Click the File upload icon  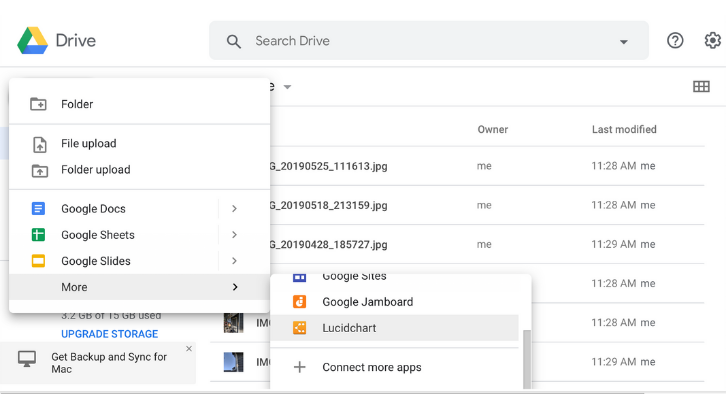(39, 144)
